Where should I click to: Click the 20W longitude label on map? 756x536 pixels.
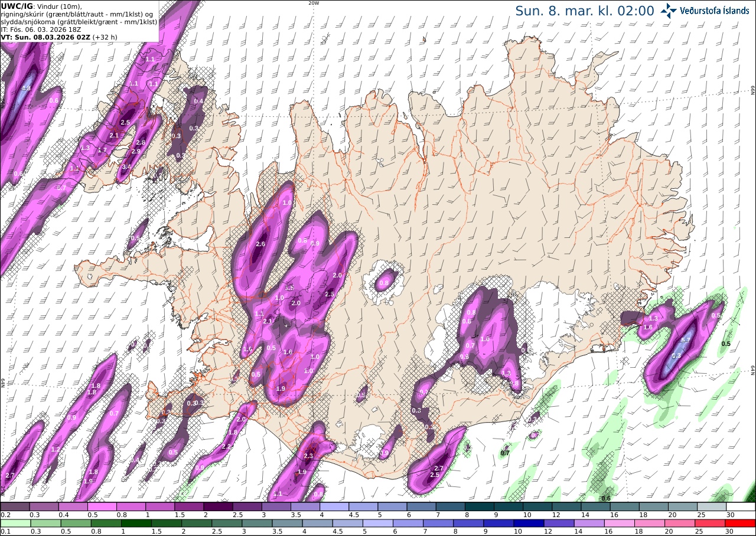(x=314, y=2)
